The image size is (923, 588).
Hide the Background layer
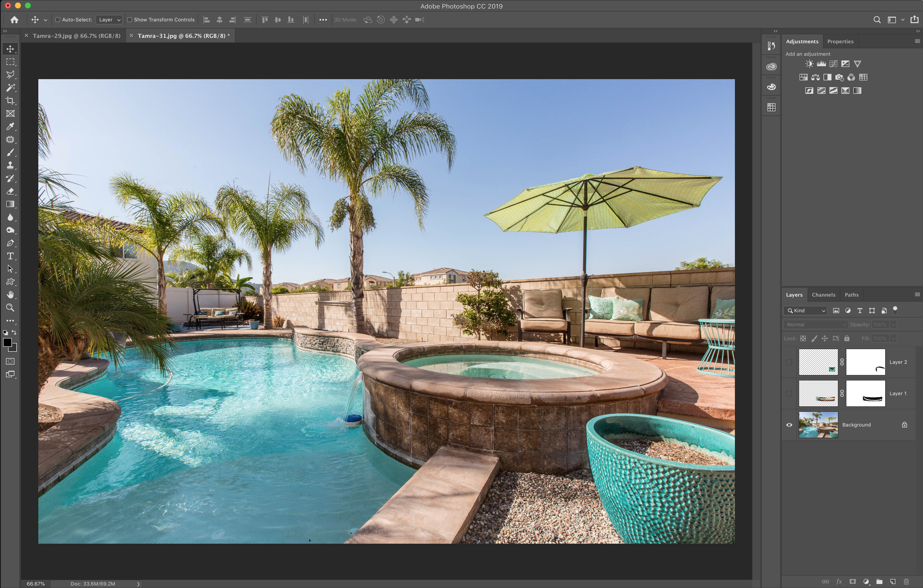[789, 425]
